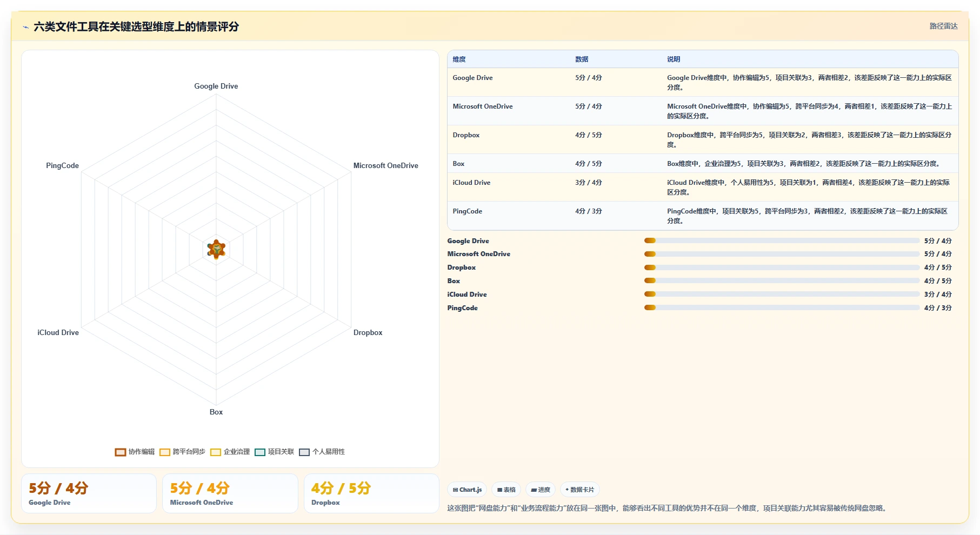
Task: Click Microsoft OneDrive table row name
Action: [x=483, y=106]
